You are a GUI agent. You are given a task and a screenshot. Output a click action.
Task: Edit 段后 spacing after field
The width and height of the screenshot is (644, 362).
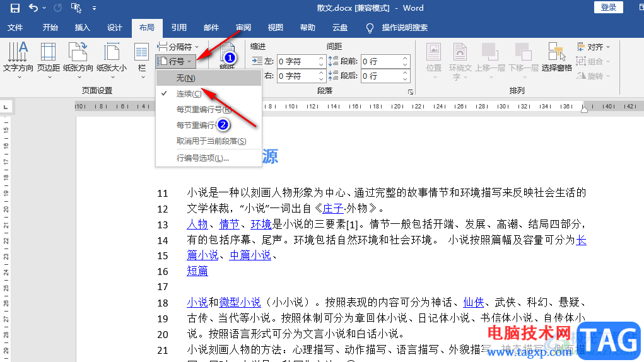[x=381, y=76]
